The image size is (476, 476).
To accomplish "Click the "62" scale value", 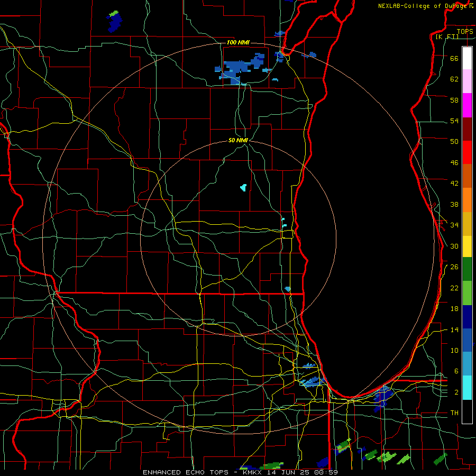I will click(454, 79).
